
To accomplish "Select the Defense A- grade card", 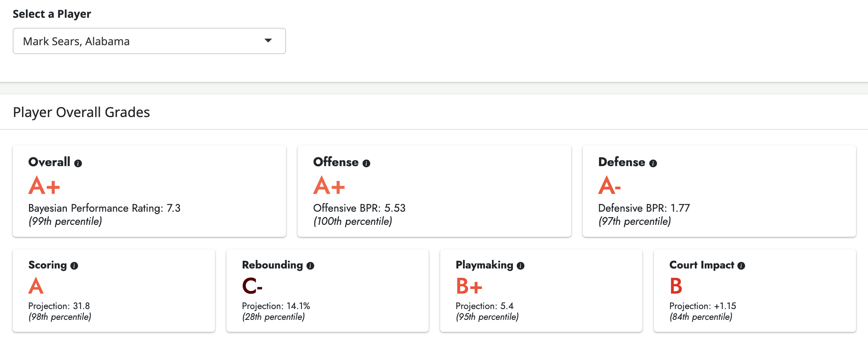I will 719,191.
